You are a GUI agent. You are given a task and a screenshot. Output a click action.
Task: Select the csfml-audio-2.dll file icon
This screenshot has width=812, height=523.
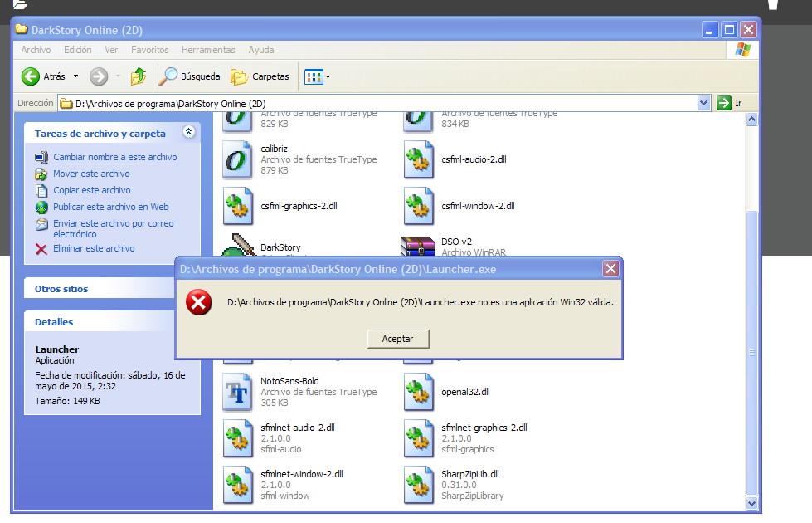419,159
